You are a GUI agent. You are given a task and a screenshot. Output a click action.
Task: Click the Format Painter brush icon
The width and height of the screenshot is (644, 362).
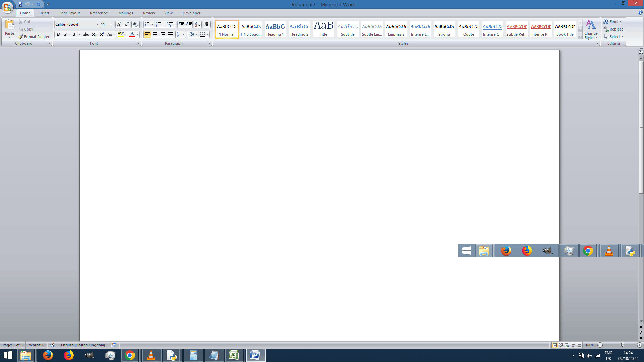coord(21,37)
